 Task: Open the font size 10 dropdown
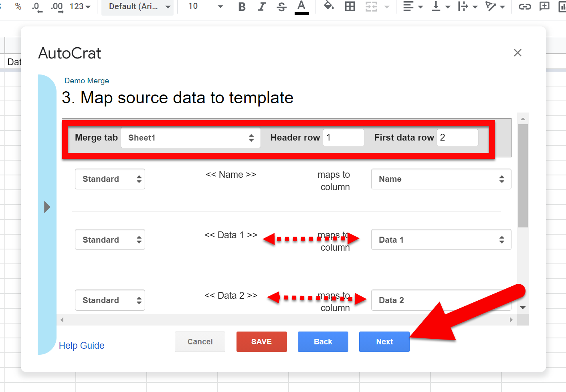[x=205, y=6]
